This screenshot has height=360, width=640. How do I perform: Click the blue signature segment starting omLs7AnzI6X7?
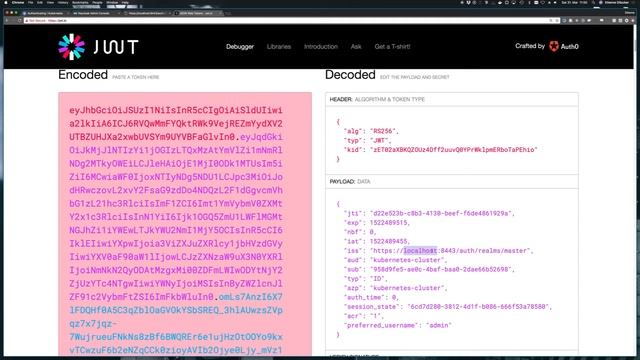(176, 323)
